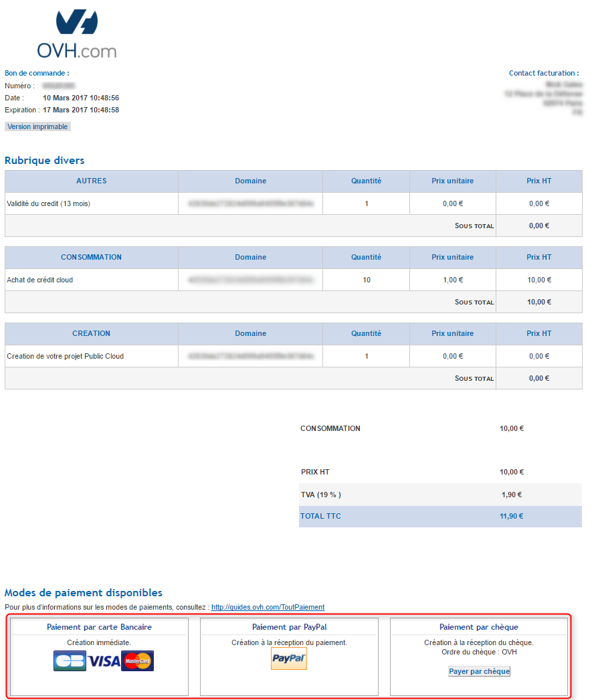
Task: Click the 1,90 € TVA amount
Action: point(512,495)
